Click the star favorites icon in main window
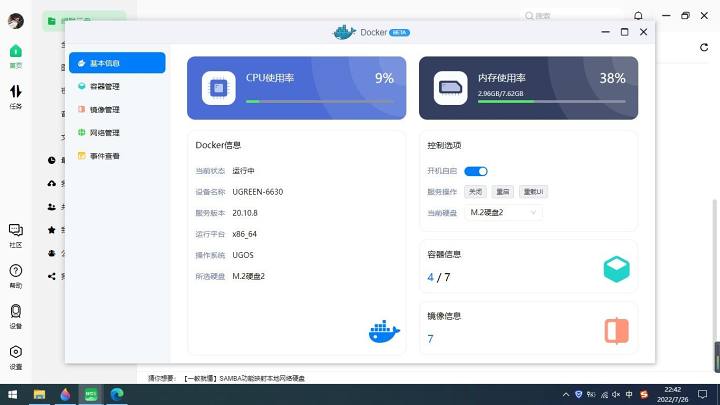Screen dimensions: 720x405 point(51,230)
